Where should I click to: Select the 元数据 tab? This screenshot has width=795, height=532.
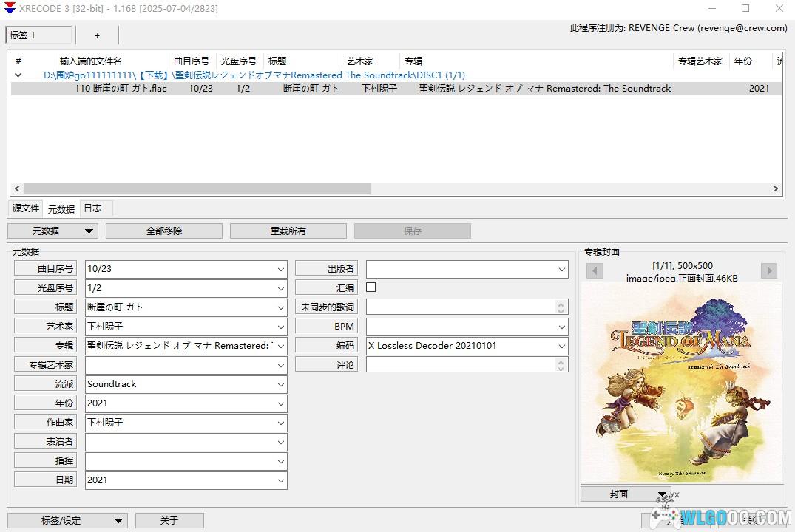61,209
